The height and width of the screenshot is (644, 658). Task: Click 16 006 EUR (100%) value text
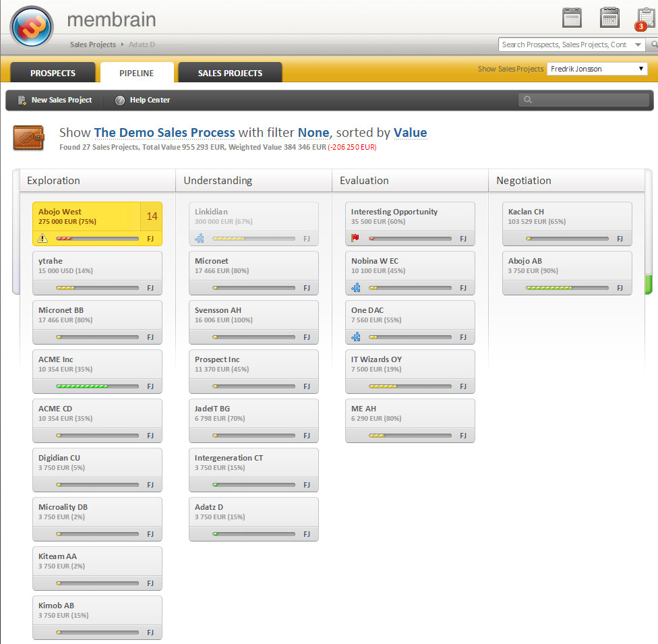click(224, 320)
